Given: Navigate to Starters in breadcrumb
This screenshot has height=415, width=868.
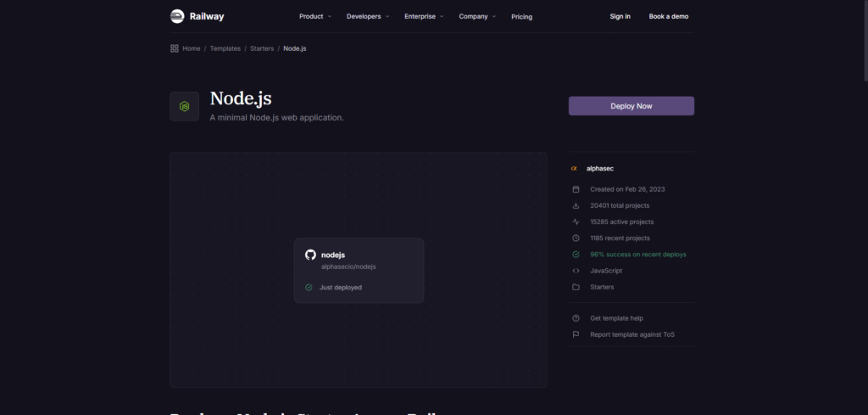Looking at the screenshot, I should 262,48.
